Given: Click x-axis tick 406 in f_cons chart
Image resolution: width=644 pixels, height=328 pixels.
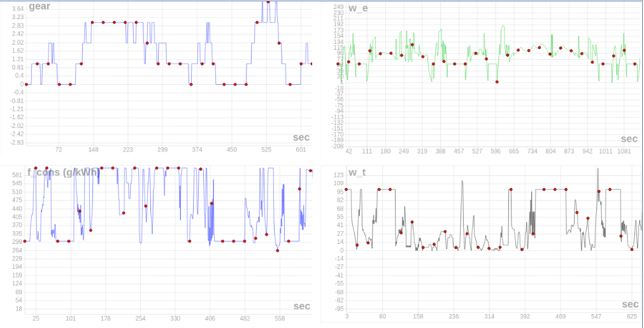Looking at the screenshot, I should [x=210, y=318].
